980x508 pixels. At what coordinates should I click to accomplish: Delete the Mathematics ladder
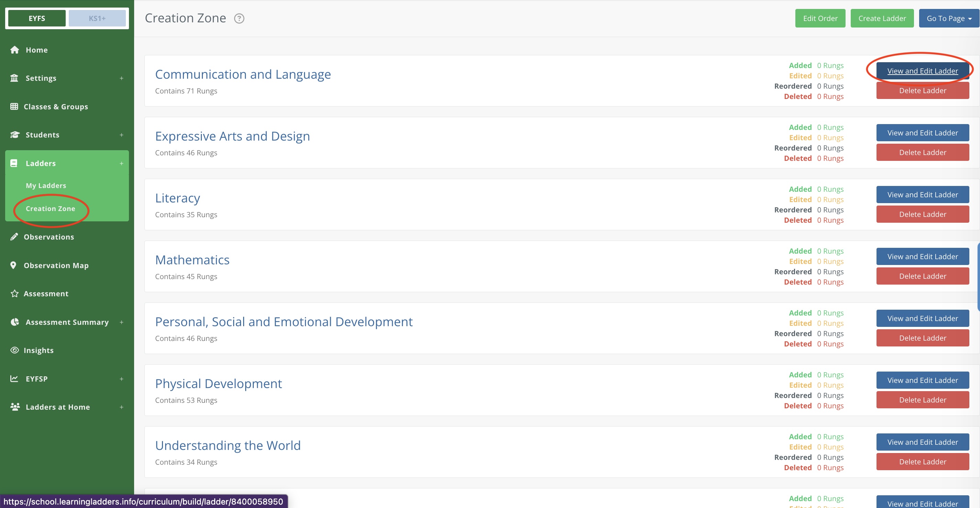[922, 276]
